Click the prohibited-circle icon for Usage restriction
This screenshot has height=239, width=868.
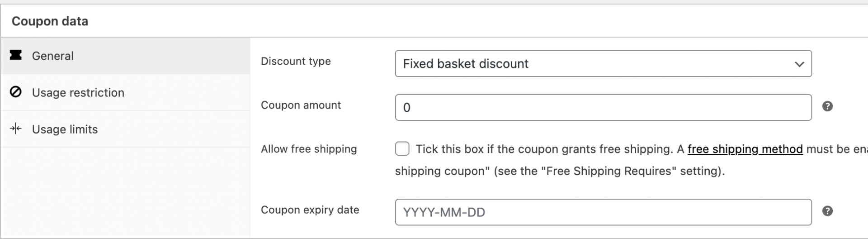16,92
